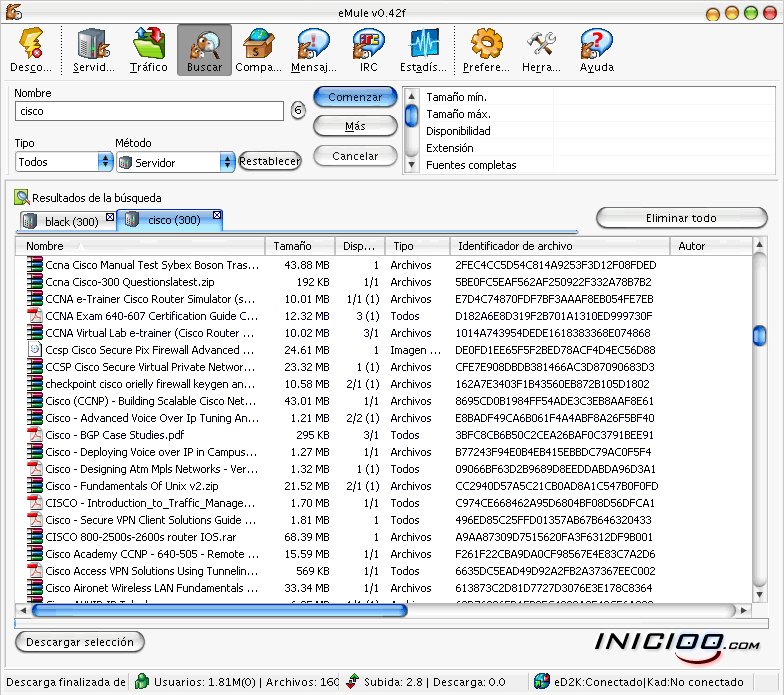Viewport: 784px width, 695px height.
Task: Click the scroll down arrow of the results list
Action: pyautogui.click(x=760, y=594)
